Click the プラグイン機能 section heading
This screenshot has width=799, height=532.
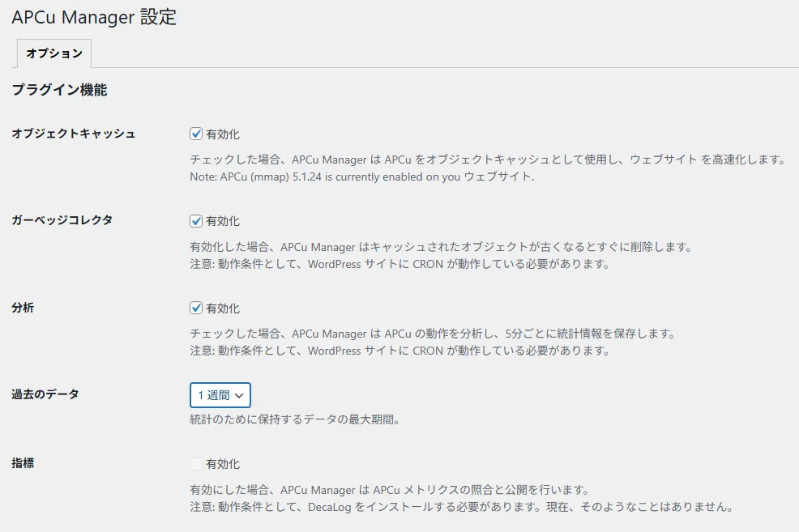(x=59, y=90)
